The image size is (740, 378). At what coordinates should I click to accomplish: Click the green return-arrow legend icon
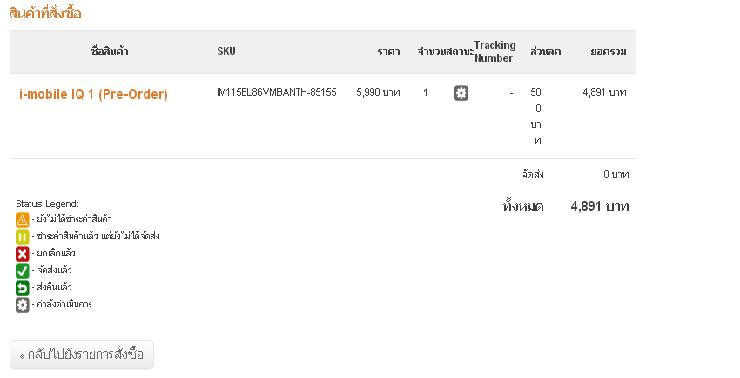click(22, 288)
